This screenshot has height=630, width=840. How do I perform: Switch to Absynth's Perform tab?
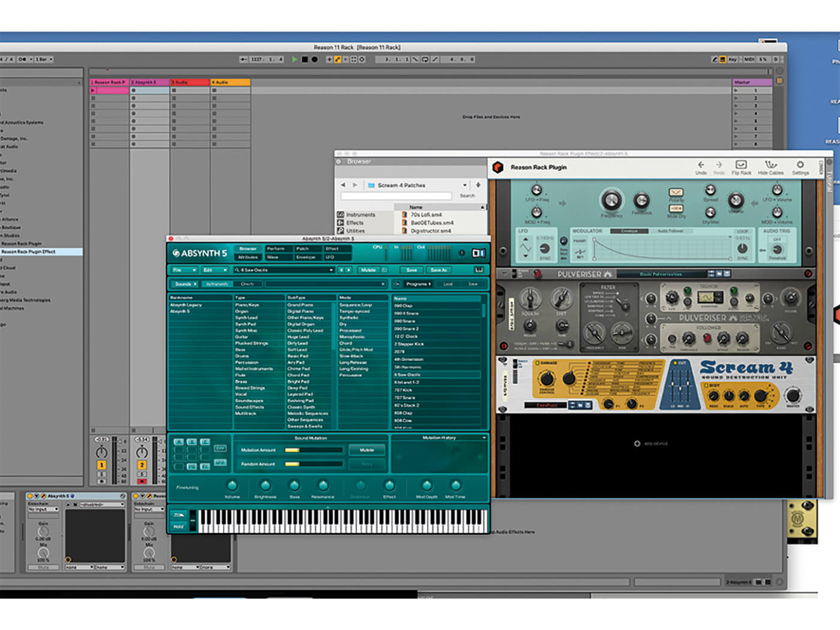pyautogui.click(x=276, y=248)
